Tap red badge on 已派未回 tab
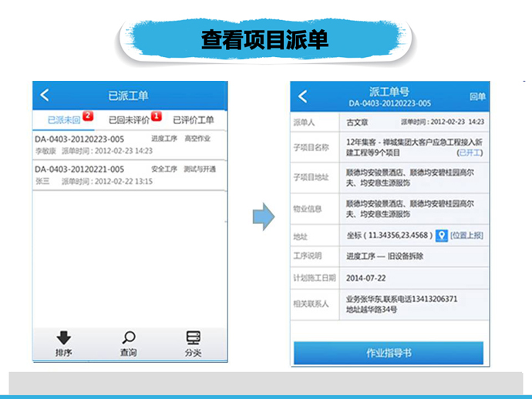The width and height of the screenshot is (532, 399). 88,116
